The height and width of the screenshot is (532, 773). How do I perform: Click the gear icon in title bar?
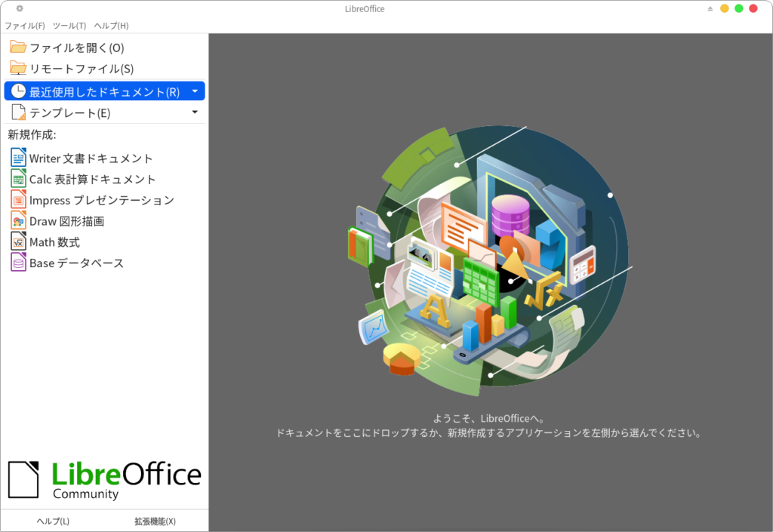(x=20, y=8)
